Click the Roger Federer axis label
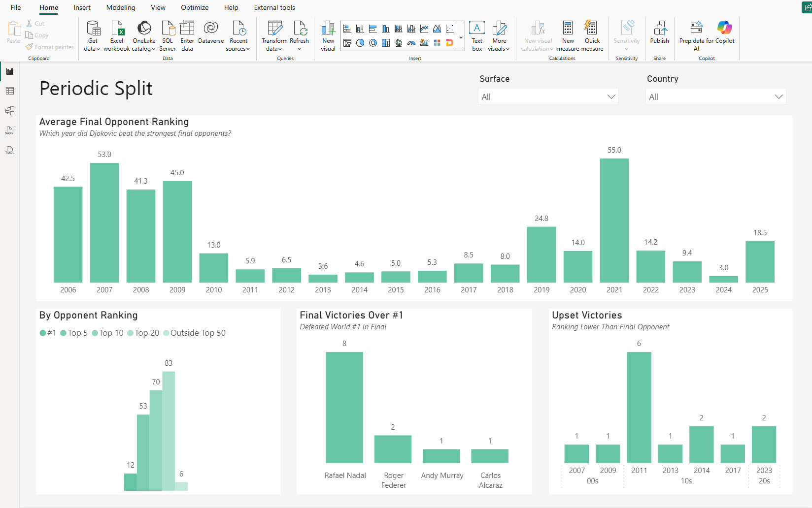812x508 pixels. click(394, 480)
